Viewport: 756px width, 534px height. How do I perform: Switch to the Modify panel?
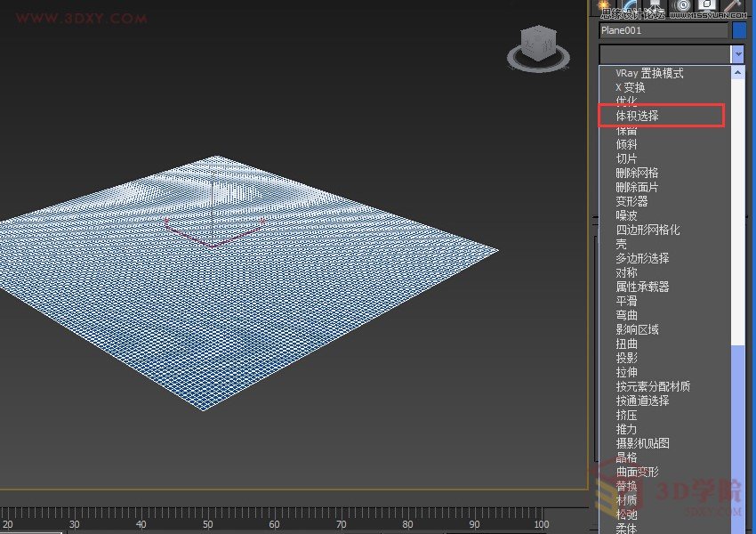(x=631, y=6)
